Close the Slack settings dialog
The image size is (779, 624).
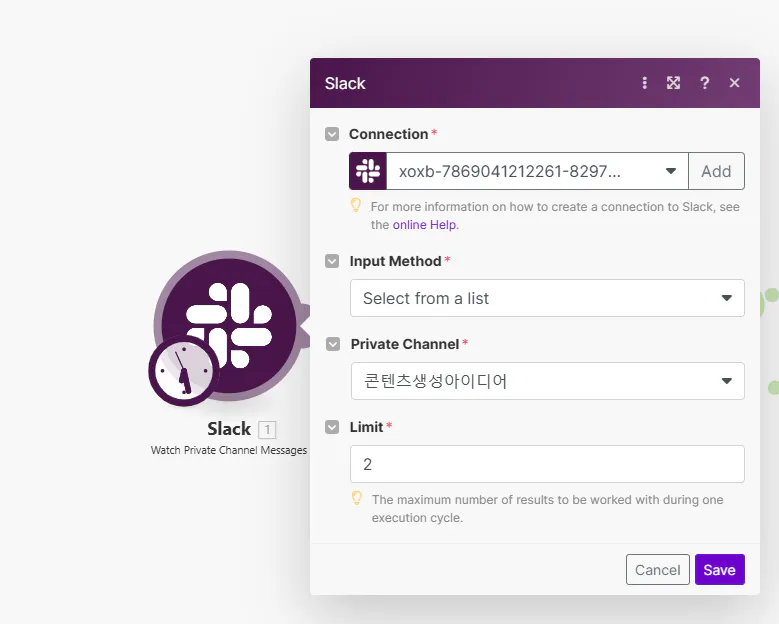pyautogui.click(x=734, y=83)
